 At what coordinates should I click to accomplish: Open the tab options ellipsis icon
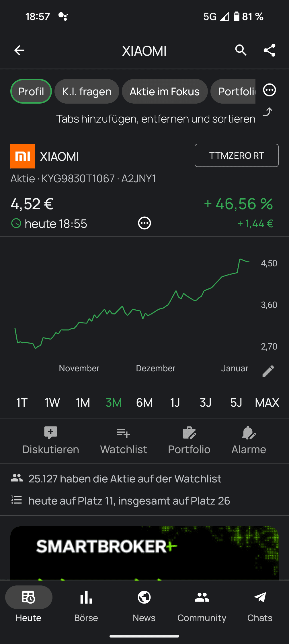tap(270, 90)
